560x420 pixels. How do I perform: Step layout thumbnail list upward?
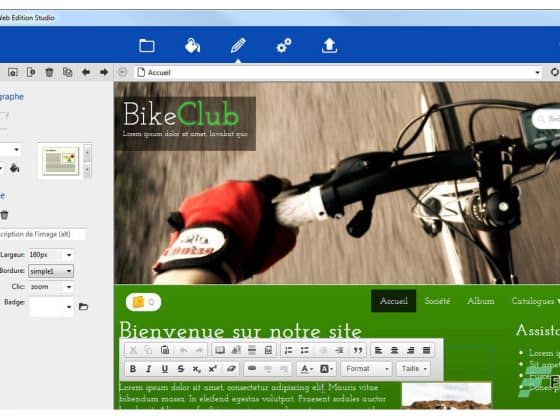tap(88, 153)
